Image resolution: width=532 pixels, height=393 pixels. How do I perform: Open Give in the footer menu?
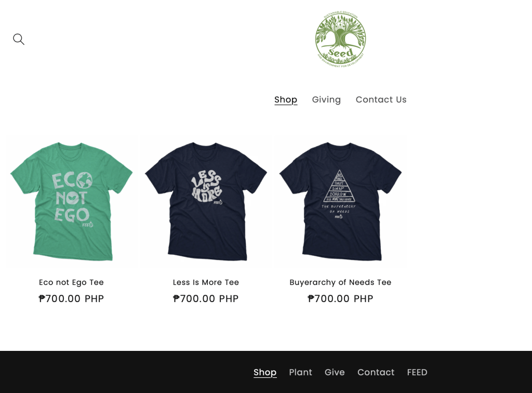(x=335, y=372)
